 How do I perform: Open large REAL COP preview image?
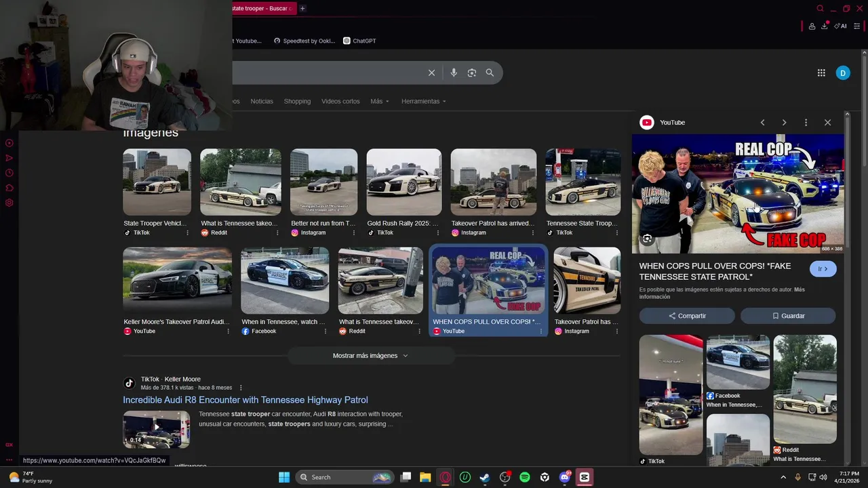tap(738, 193)
